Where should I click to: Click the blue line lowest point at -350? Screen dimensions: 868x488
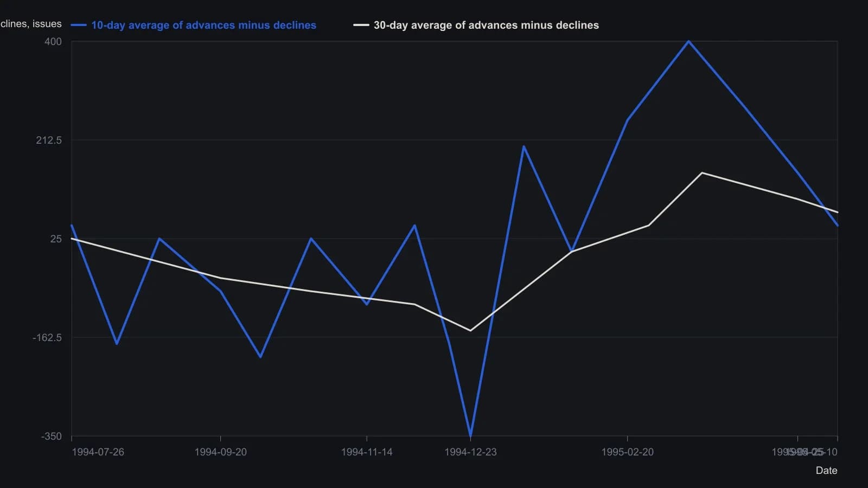click(x=470, y=435)
